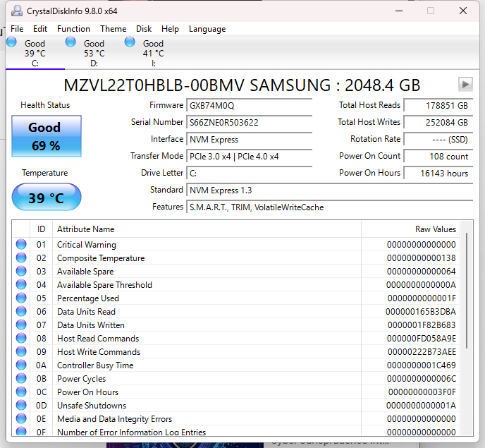This screenshot has width=485, height=448.
Task: Click the status orb for row 0C Power On Hours
Action: (21, 392)
